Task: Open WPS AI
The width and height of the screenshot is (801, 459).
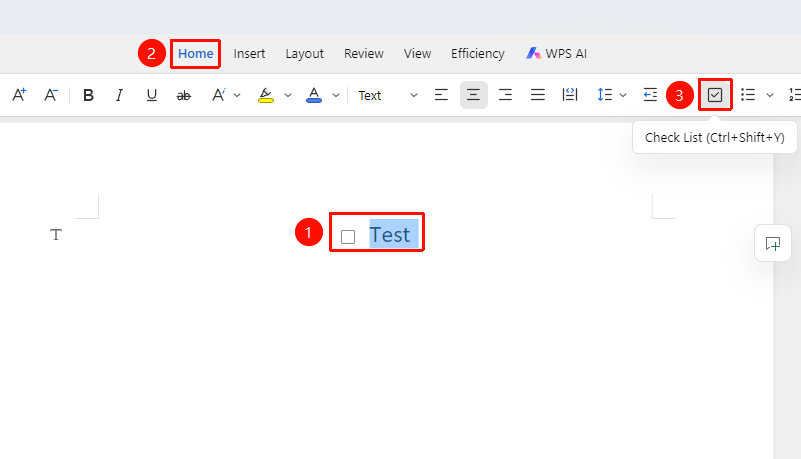Action: pos(556,54)
